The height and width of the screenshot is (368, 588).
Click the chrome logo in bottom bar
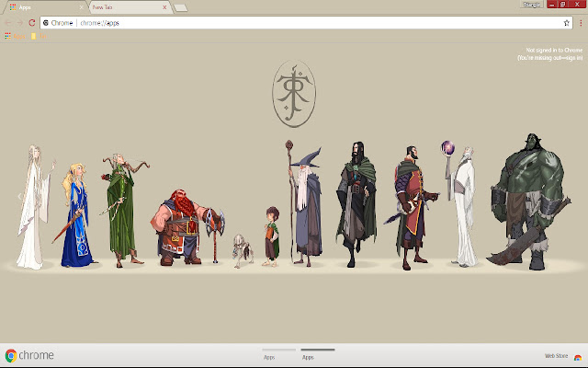(x=29, y=355)
